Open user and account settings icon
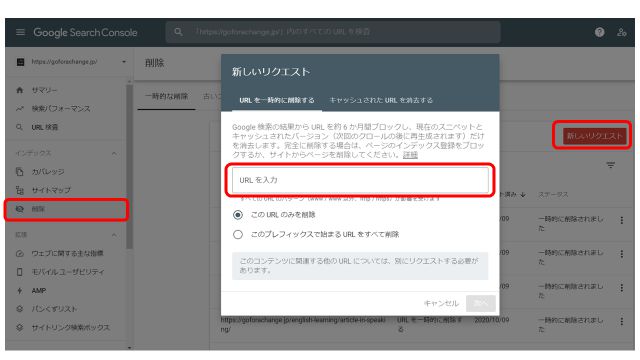Image resolution: width=640 pixels, height=360 pixels. 621,32
